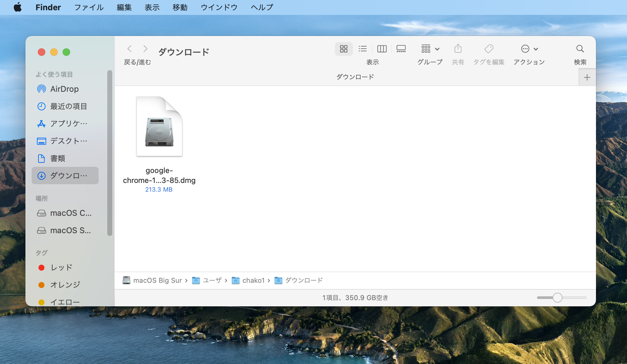Image resolution: width=627 pixels, height=364 pixels.
Task: Click the Edit Tags icon
Action: click(489, 49)
